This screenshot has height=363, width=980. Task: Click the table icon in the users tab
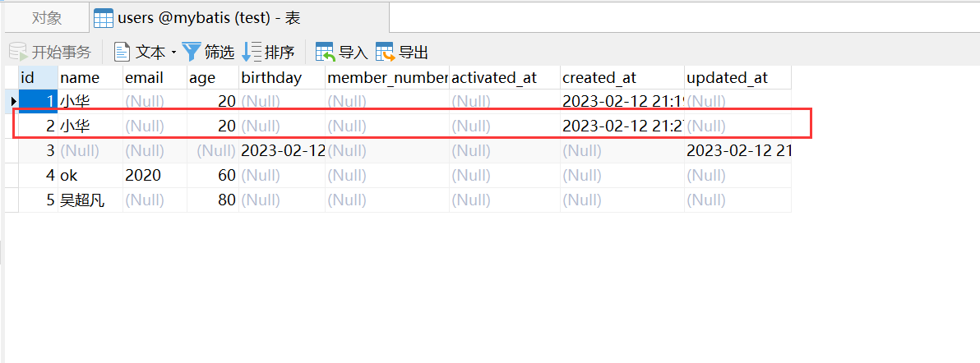click(103, 19)
